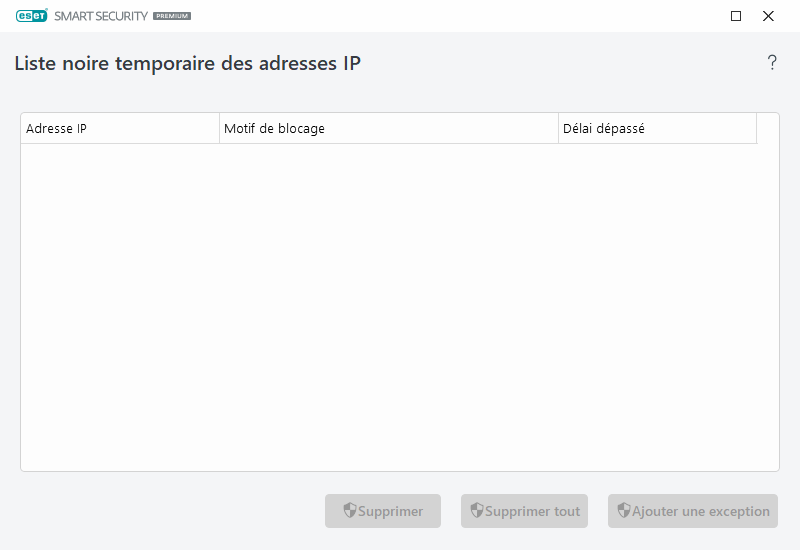The width and height of the screenshot is (800, 550).
Task: Open help via the question mark icon
Action: (x=772, y=63)
